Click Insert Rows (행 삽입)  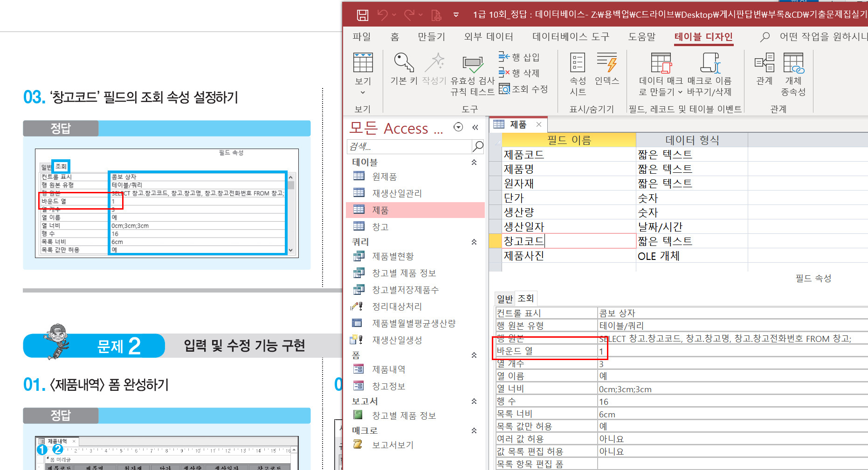(x=519, y=57)
